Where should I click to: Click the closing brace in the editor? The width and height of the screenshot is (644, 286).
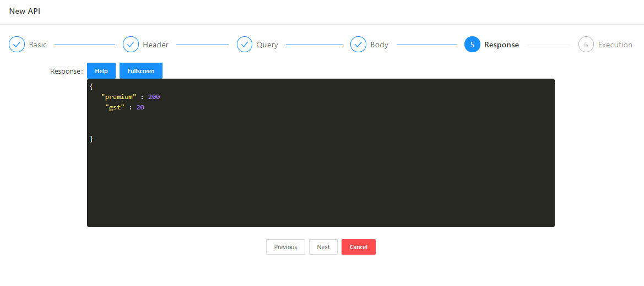click(91, 139)
